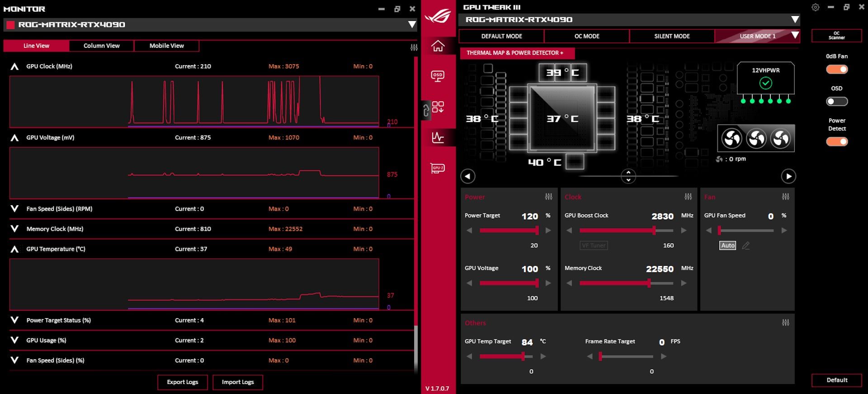Open Fan panel settings sliders icon
Screen dimensions: 868x394
coord(786,197)
